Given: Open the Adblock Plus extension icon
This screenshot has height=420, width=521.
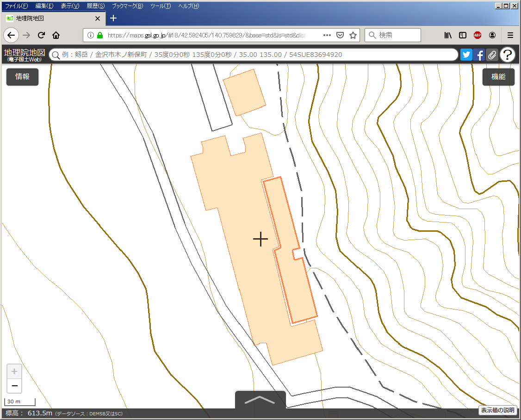Looking at the screenshot, I should (477, 35).
